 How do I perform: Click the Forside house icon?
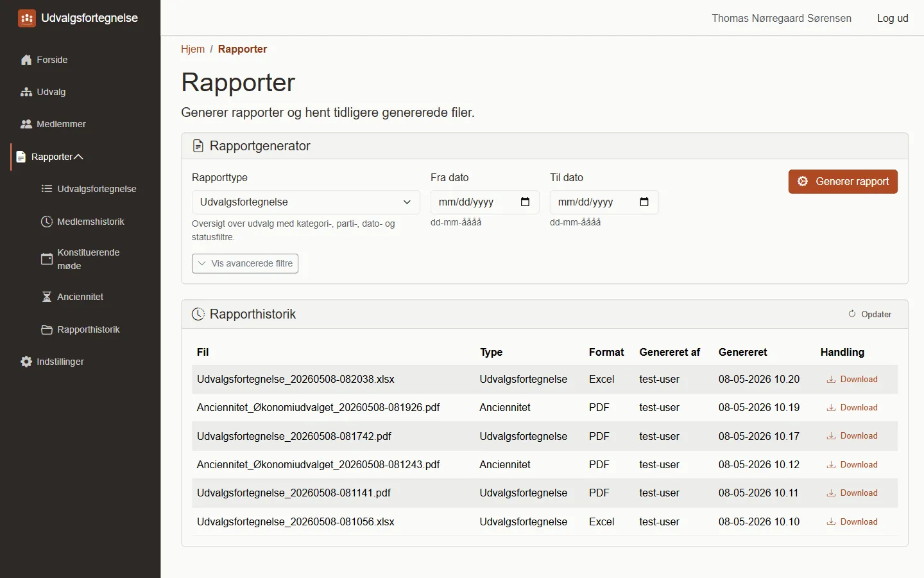click(x=26, y=60)
